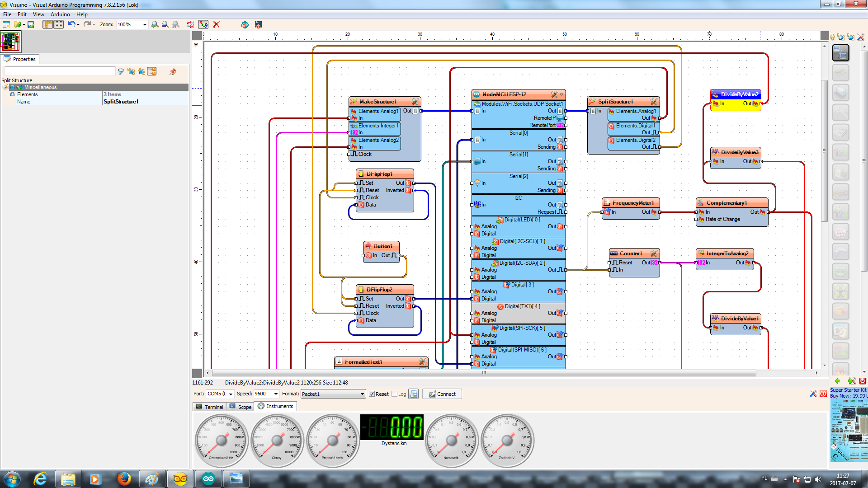The image size is (868, 488).
Task: Toggle the rulers display button
Action: pyautogui.click(x=48, y=24)
